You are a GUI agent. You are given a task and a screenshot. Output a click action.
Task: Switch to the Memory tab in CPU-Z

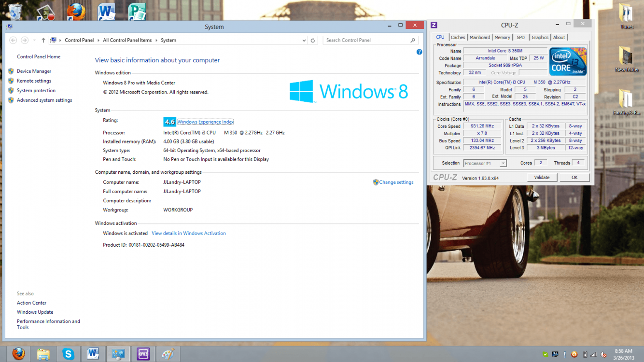(x=502, y=37)
